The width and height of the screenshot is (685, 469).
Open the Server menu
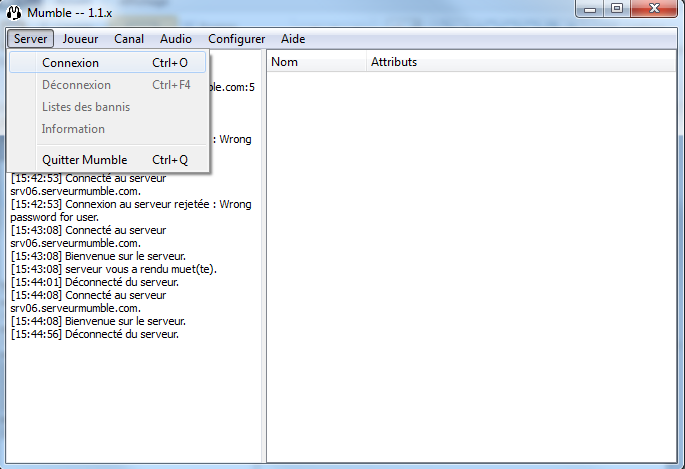(x=30, y=39)
